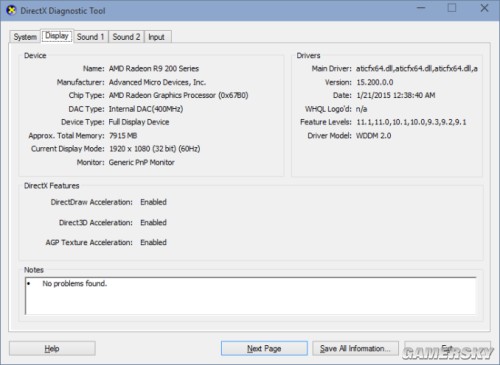
Task: Close the DirectX Diagnostic Tool window
Action: tap(484, 8)
